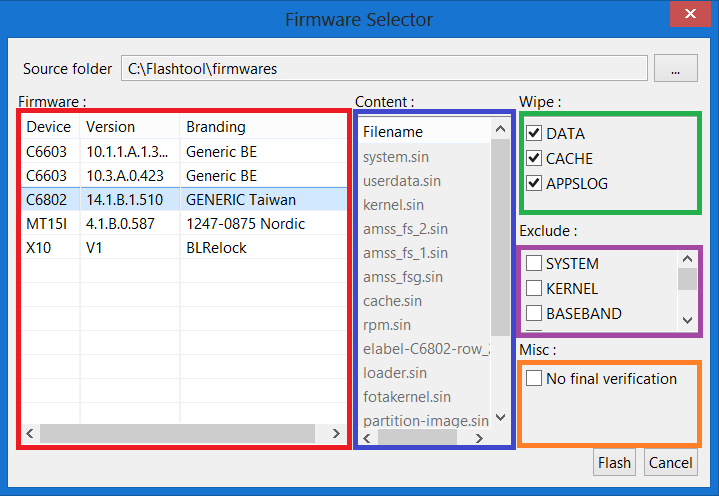Click the firmware list left scroll arrow

[30, 433]
